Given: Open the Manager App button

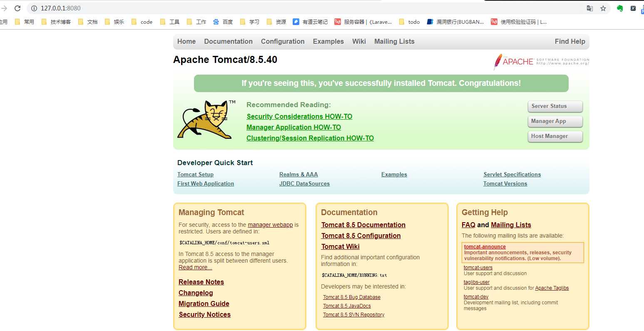Looking at the screenshot, I should tap(555, 121).
